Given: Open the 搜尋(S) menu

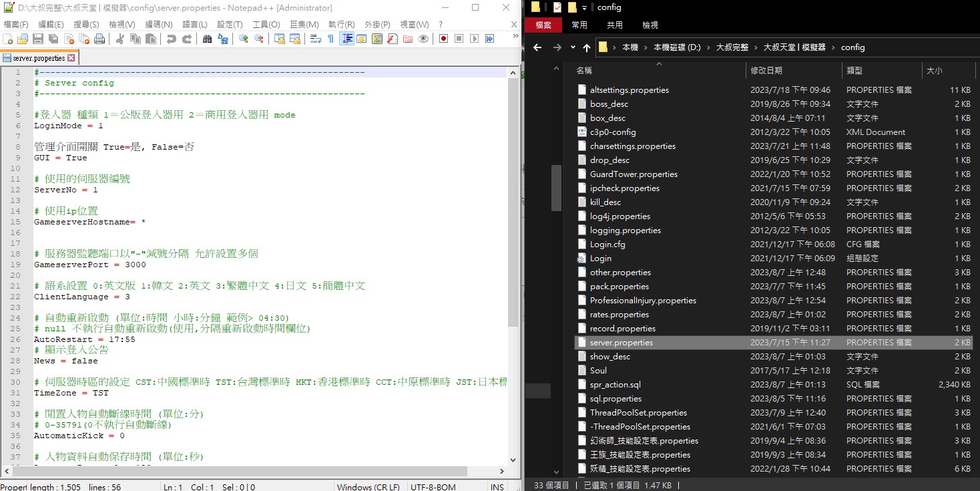Looking at the screenshot, I should click(86, 24).
